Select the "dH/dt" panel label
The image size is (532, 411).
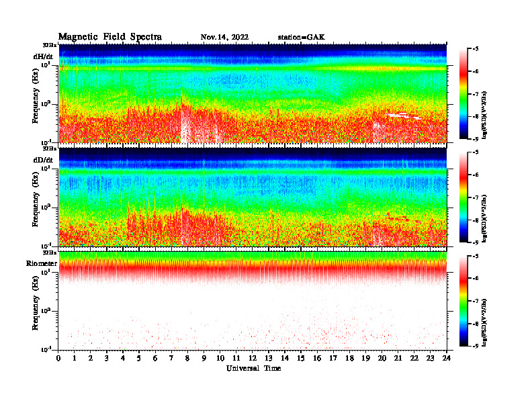pos(43,56)
